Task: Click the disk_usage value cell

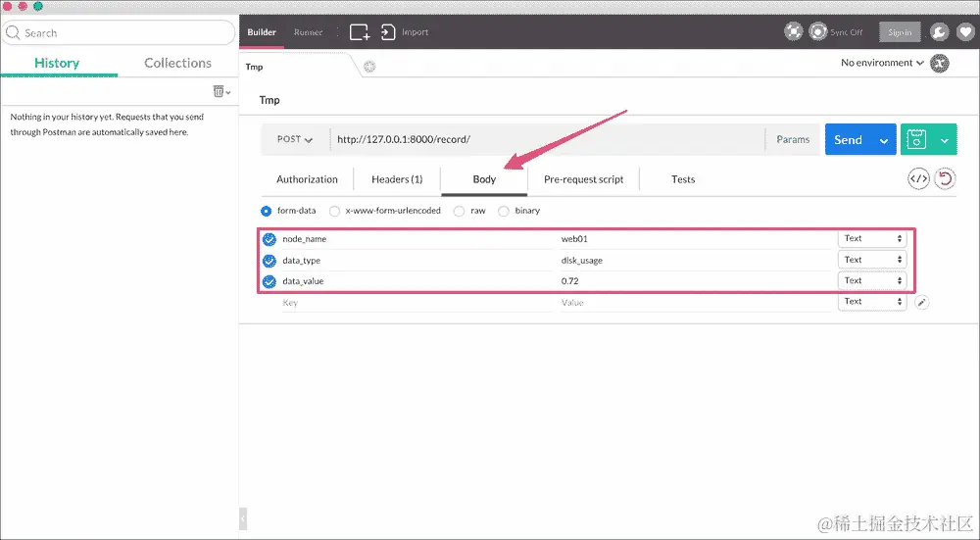Action: coord(695,260)
